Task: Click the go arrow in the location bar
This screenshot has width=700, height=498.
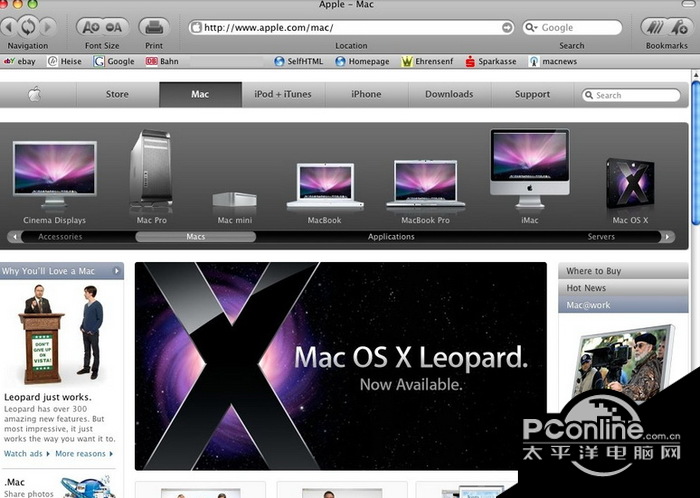Action: point(507,28)
